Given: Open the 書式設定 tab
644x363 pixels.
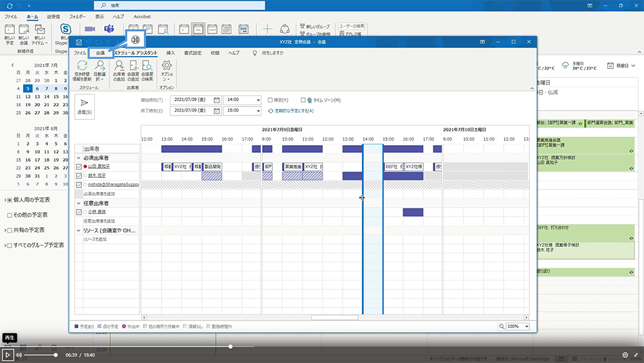Looking at the screenshot, I should coord(193,53).
